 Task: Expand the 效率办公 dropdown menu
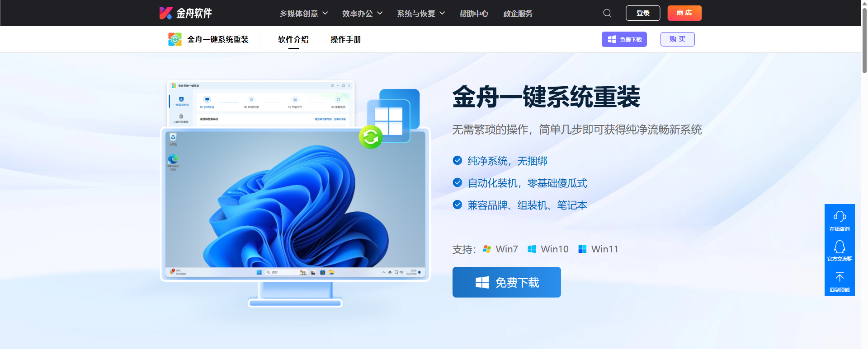pyautogui.click(x=362, y=14)
